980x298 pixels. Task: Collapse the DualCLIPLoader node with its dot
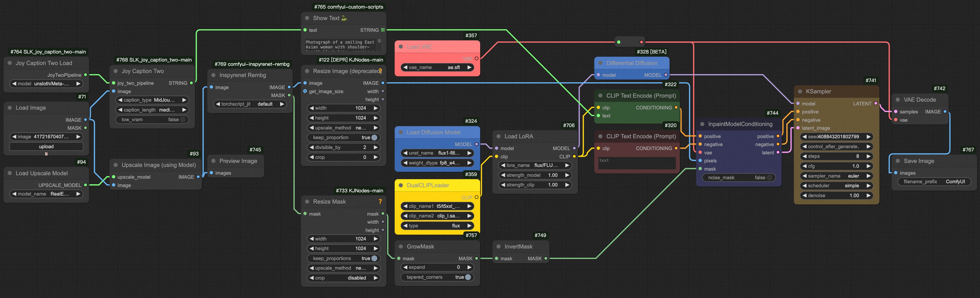pyautogui.click(x=401, y=185)
